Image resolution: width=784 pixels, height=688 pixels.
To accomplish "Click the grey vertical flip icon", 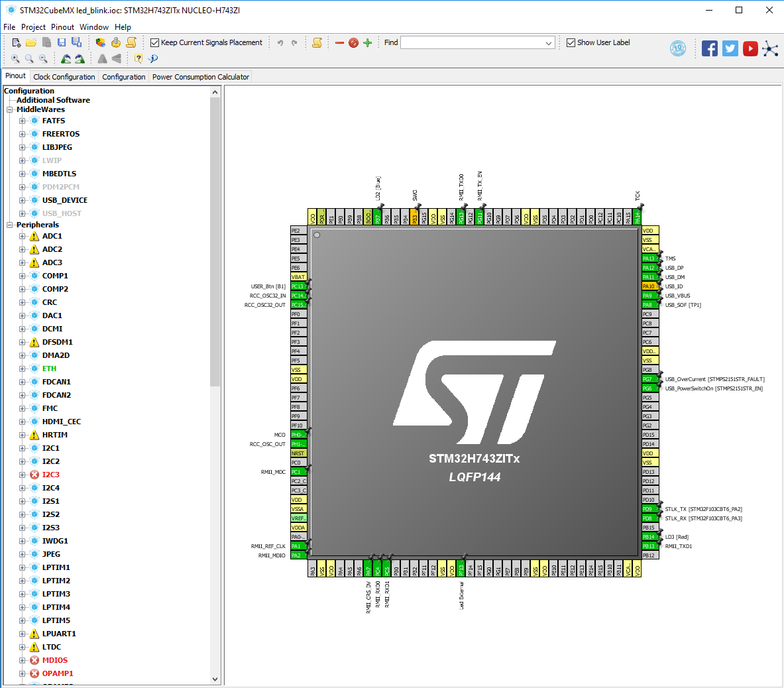I will point(117,59).
